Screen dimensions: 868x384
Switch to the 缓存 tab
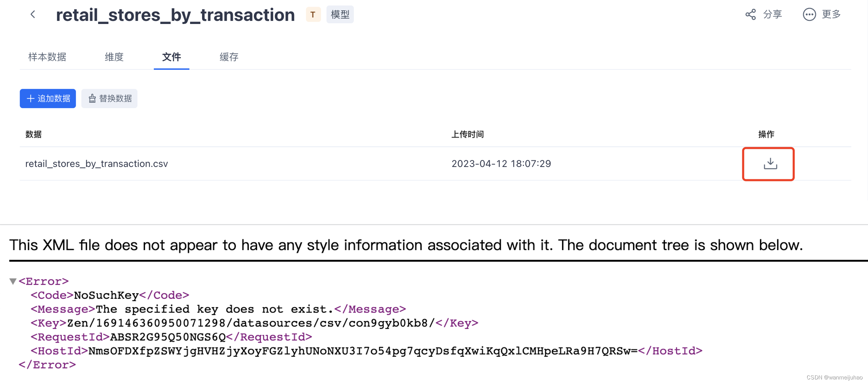229,57
